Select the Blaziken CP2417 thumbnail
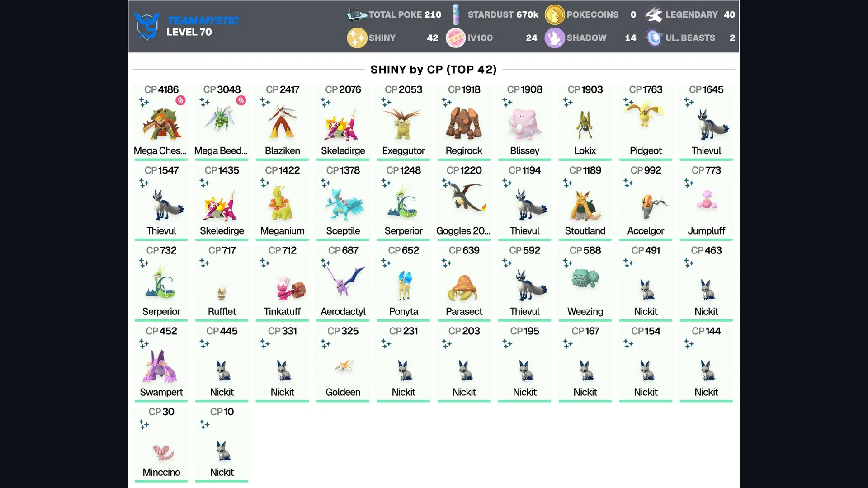The image size is (868, 488). click(x=282, y=122)
